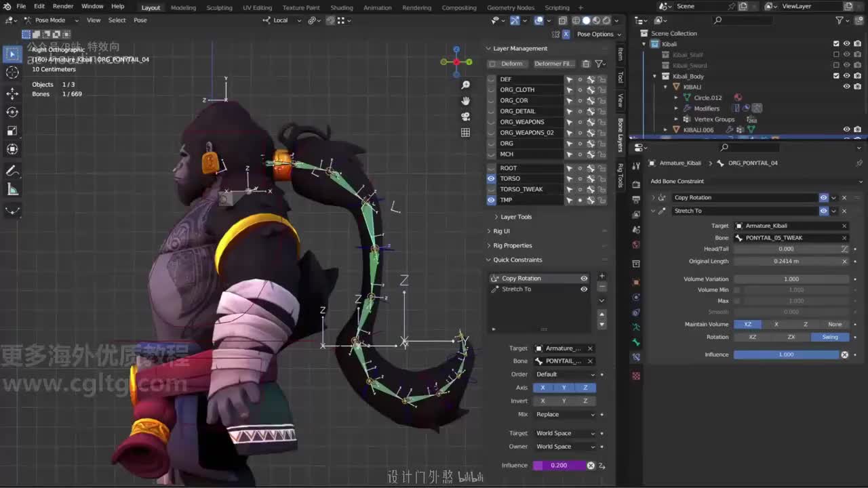Open the Bone Constraints properties tab
The image size is (868, 488).
click(635, 357)
